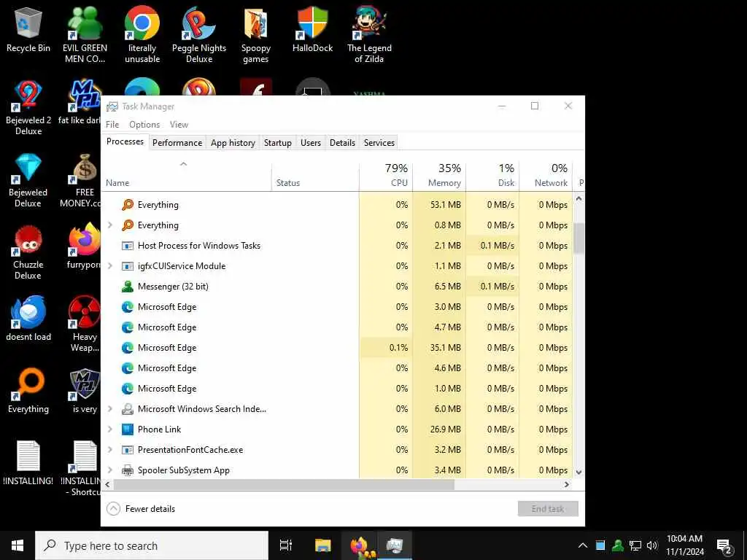
Task: Open Firefox from the taskbar
Action: [359, 545]
